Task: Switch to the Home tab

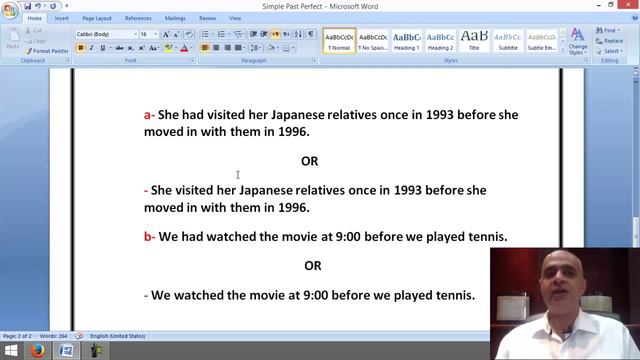Action: tap(34, 18)
